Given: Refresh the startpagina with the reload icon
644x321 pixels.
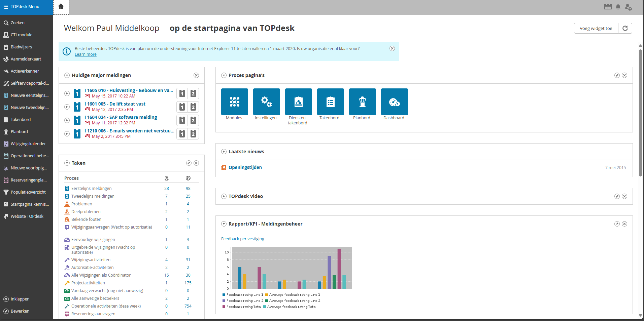Looking at the screenshot, I should 625,28.
